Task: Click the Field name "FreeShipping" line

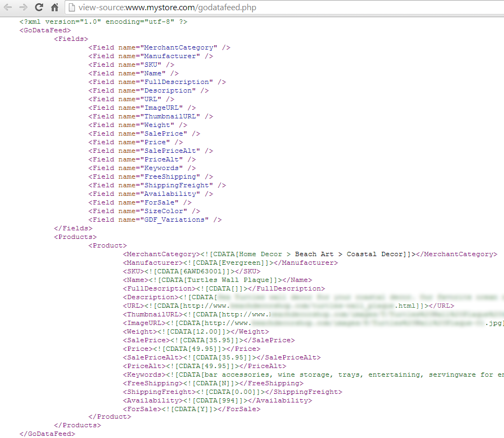Action: (151, 176)
